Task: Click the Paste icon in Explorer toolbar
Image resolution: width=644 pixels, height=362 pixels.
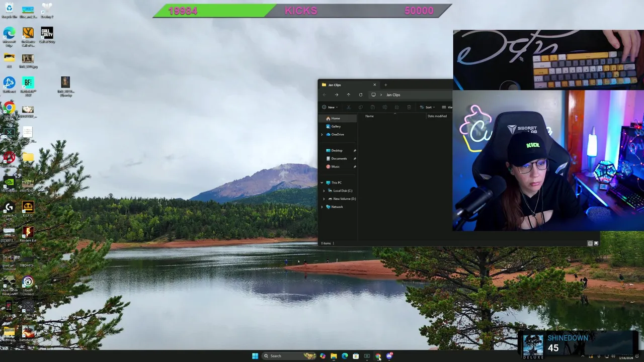Action: pyautogui.click(x=372, y=107)
